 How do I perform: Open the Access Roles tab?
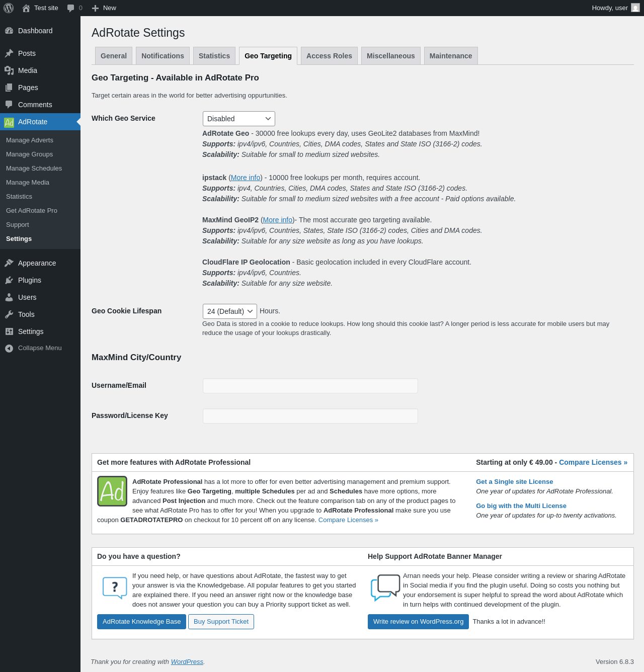click(x=330, y=56)
